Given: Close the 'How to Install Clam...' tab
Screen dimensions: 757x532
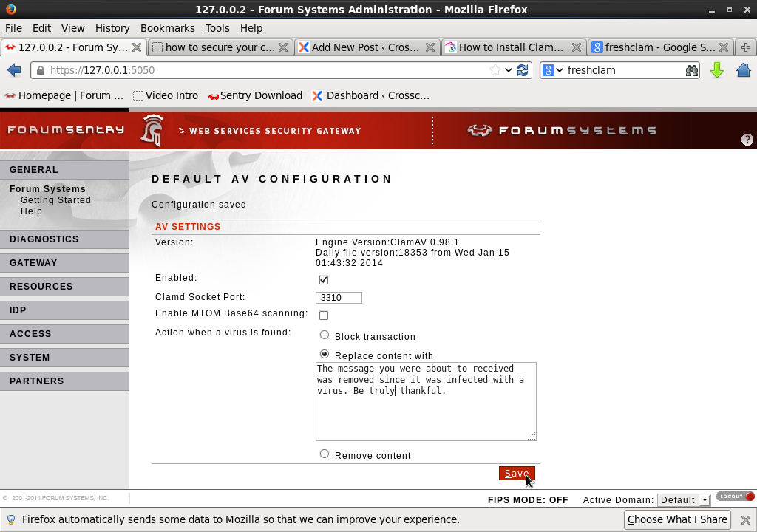Looking at the screenshot, I should coord(577,47).
